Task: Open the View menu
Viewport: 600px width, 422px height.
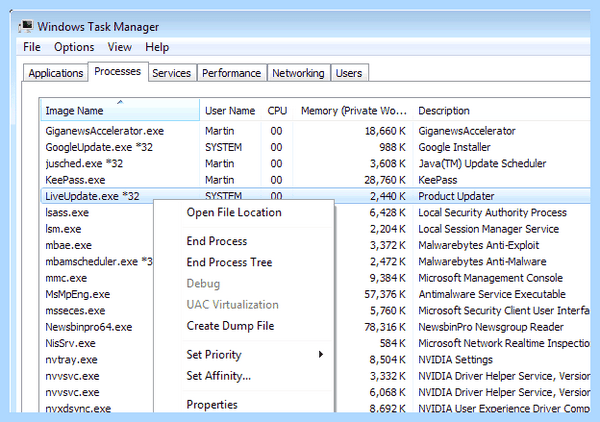Action: (120, 47)
